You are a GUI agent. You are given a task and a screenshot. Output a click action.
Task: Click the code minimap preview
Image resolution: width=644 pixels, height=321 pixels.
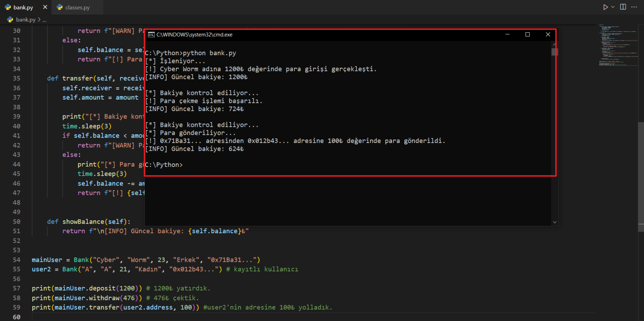tap(618, 45)
